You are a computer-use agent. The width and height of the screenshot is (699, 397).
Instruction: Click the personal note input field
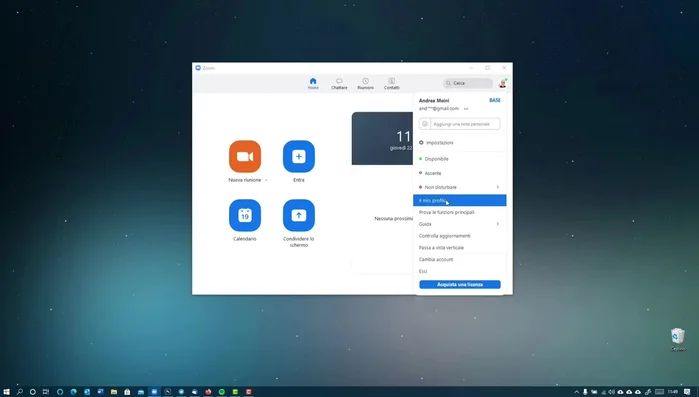click(x=465, y=124)
